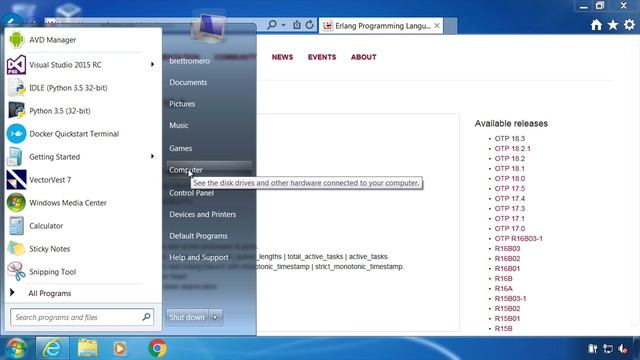
Task: Open Snipping Tool icon
Action: coord(16,271)
